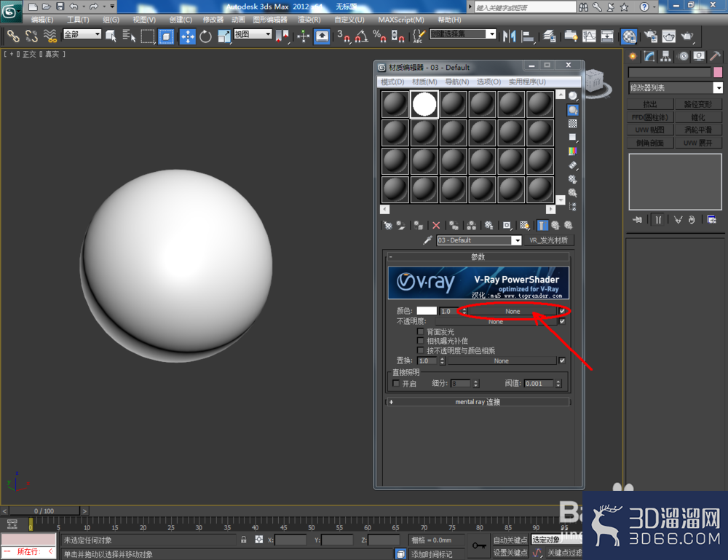Viewport: 728px width, 560px height.
Task: Click displacement None map button
Action: (502, 360)
